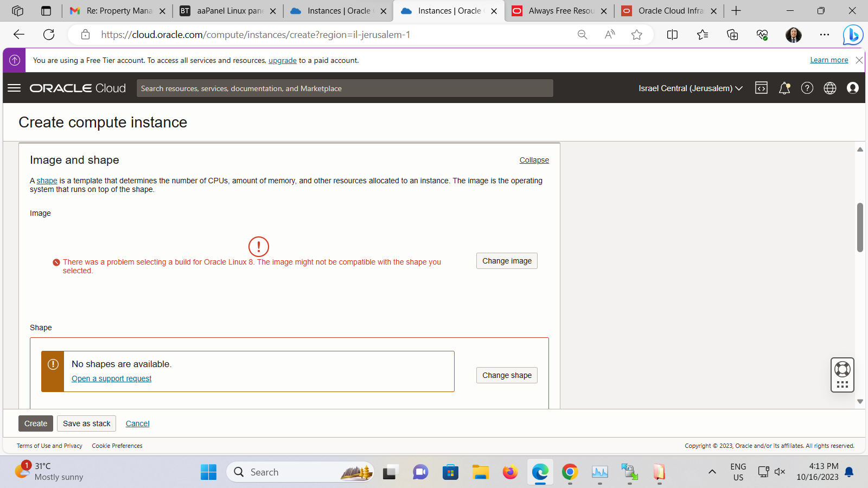This screenshot has height=488, width=868.
Task: Toggle muted volume speaker icon in tray
Action: tap(780, 472)
